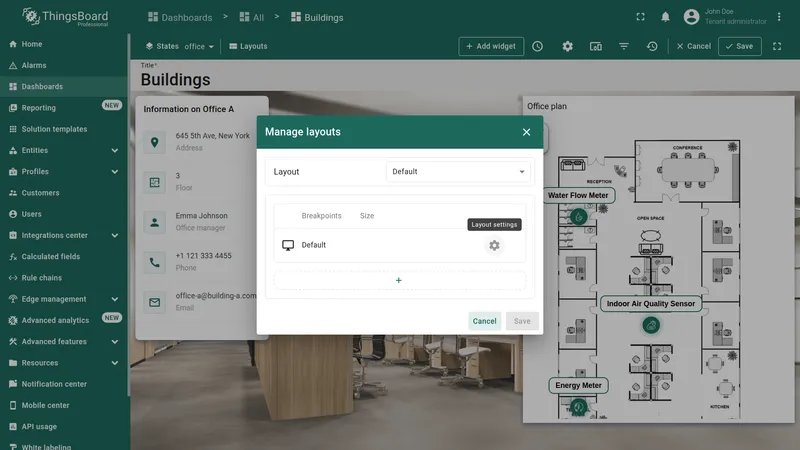The image size is (800, 450).
Task: Open the office states dropdown
Action: (199, 46)
